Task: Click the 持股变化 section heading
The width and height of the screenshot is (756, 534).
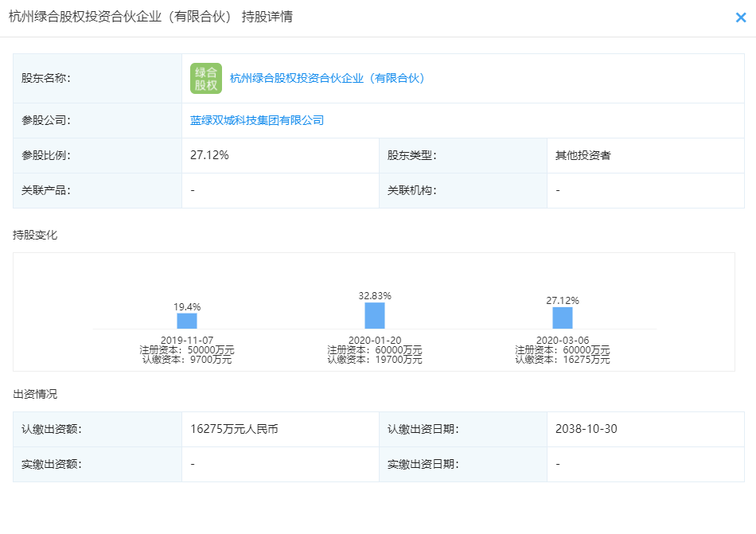Action: point(35,236)
